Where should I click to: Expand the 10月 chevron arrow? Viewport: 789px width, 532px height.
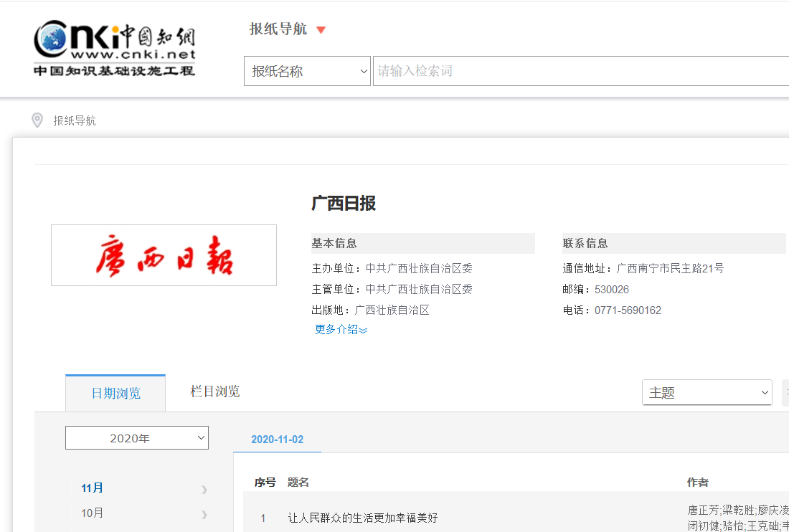pos(204,514)
